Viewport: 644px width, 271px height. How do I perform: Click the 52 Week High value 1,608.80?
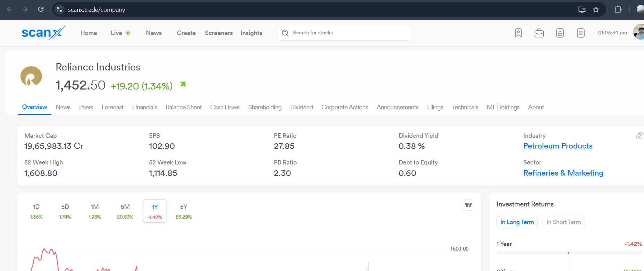41,173
